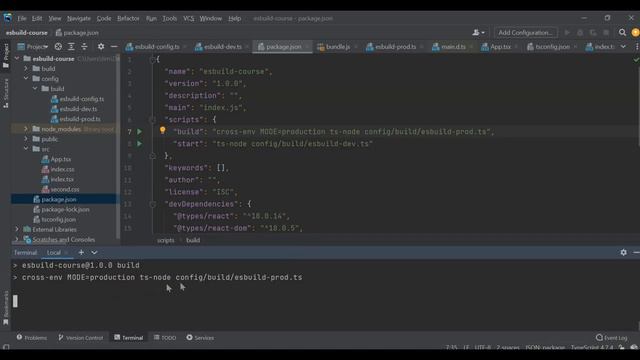Open the TODO tool window
Screen dimensions: 640x360
pos(165,338)
